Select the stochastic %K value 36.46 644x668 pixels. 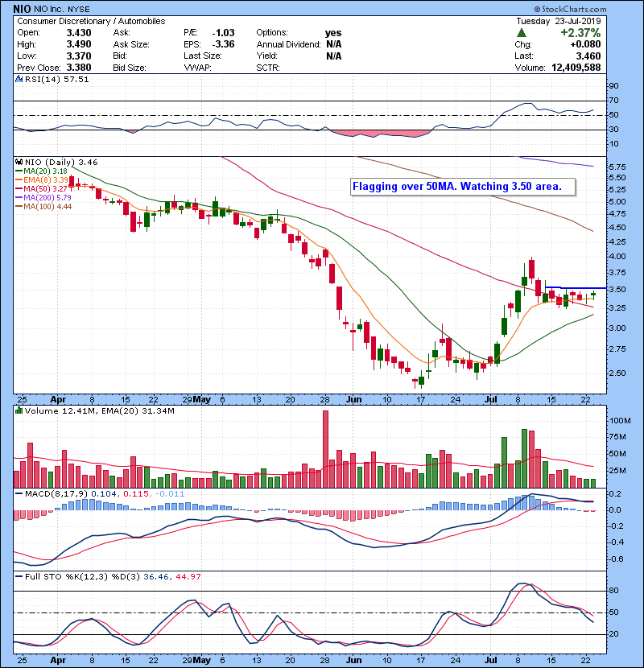tap(156, 577)
